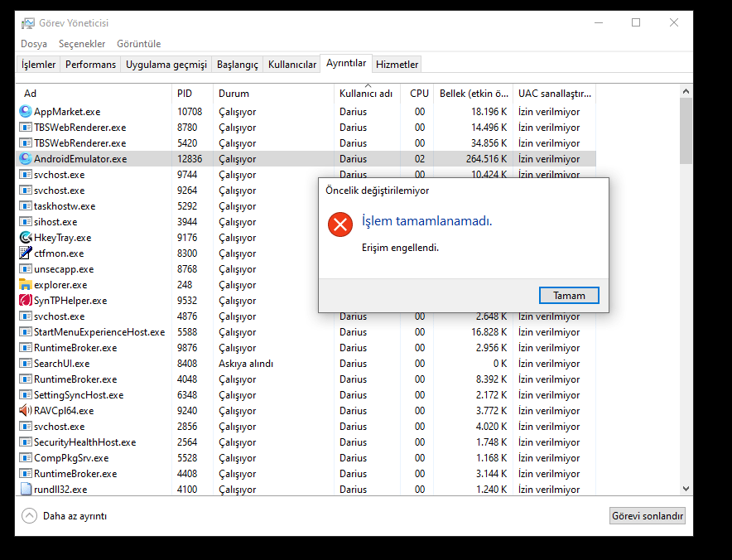Click memory value 18.196 K
The width and height of the screenshot is (732, 560).
click(489, 112)
